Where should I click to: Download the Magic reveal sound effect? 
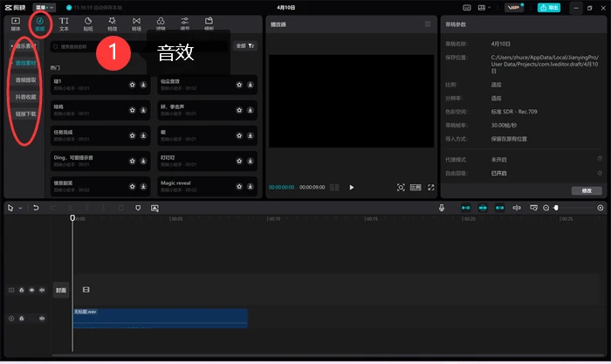[251, 186]
